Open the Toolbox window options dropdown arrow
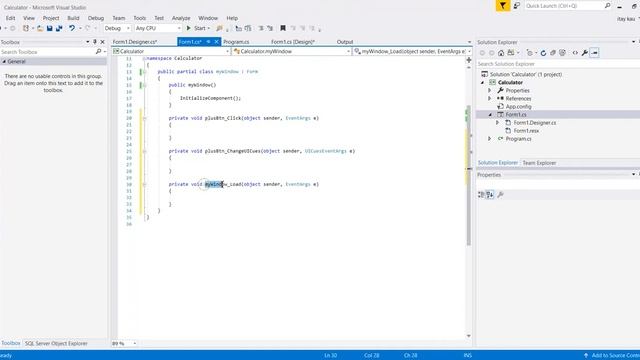Viewport: 640px width, 360px height. 87,42
